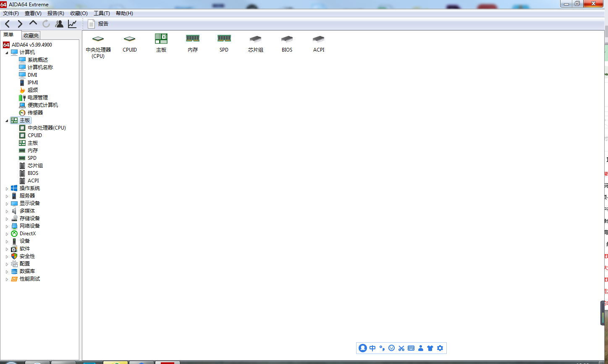Image resolution: width=608 pixels, height=364 pixels.
Task: Expand the 多媒体 tree node
Action: [x=7, y=211]
